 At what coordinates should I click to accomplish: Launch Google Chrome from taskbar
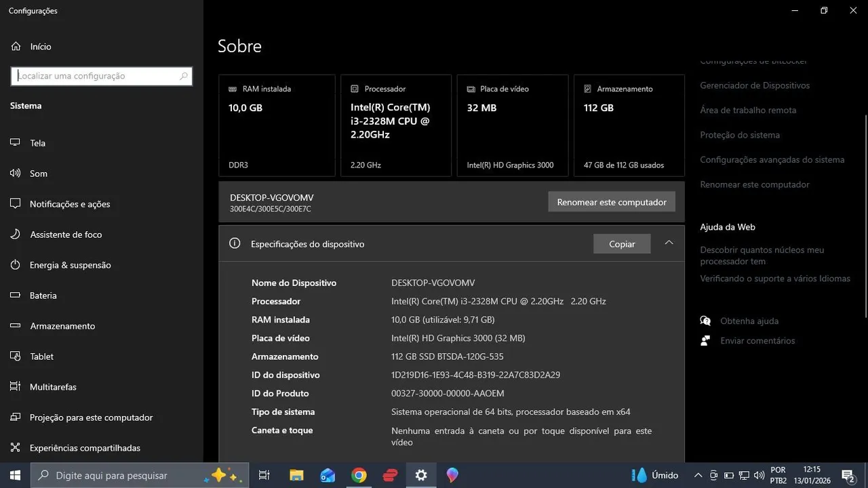coord(359,475)
